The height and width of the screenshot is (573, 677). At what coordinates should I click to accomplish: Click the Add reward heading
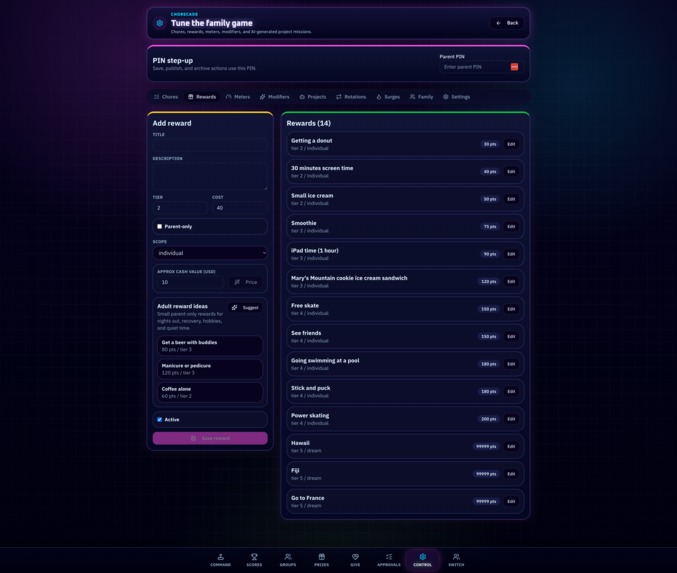172,123
